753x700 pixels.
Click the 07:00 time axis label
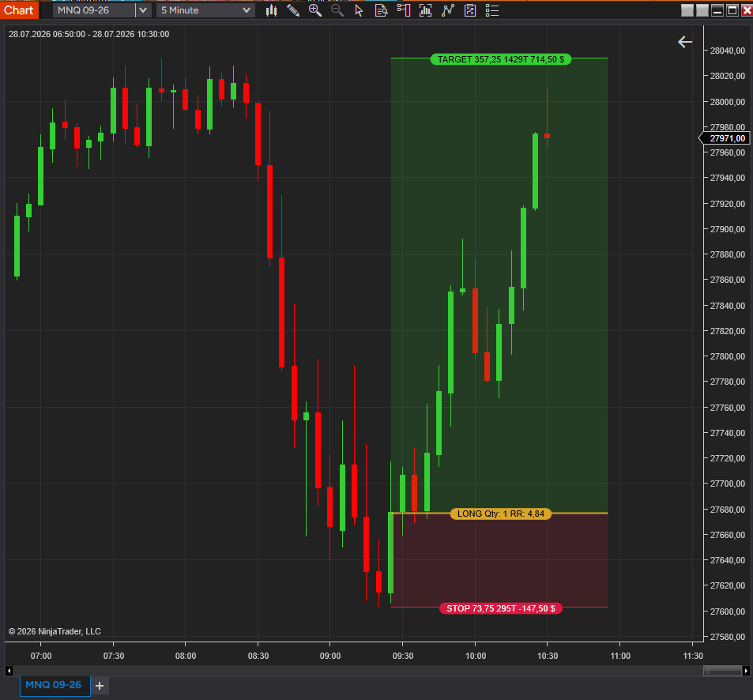(41, 656)
